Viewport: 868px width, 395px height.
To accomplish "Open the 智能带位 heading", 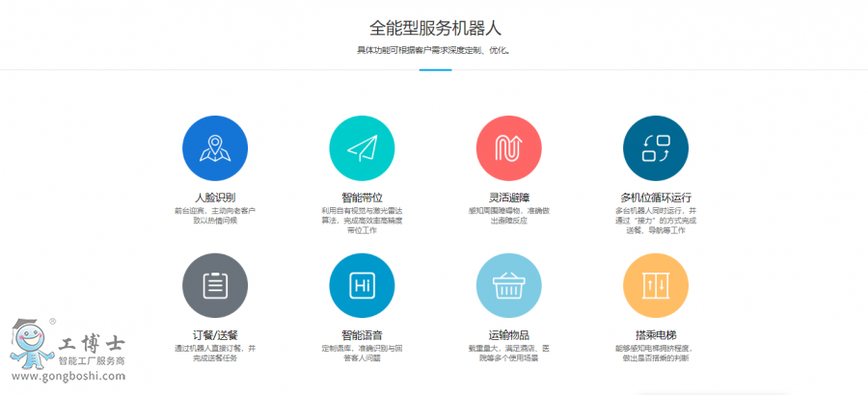I will click(x=362, y=197).
